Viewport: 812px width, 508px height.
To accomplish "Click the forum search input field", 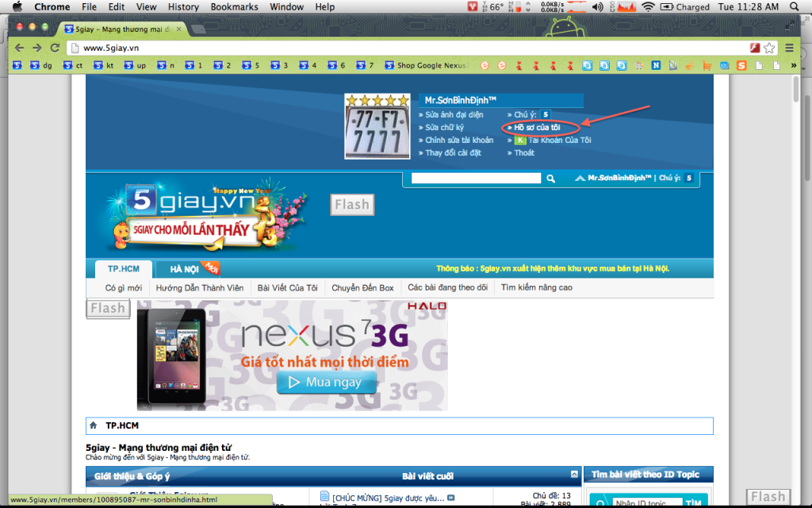I will click(476, 179).
